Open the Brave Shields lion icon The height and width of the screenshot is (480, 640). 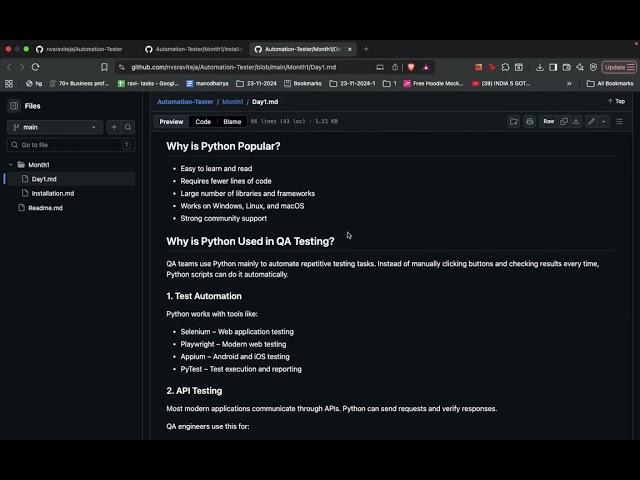[x=411, y=67]
